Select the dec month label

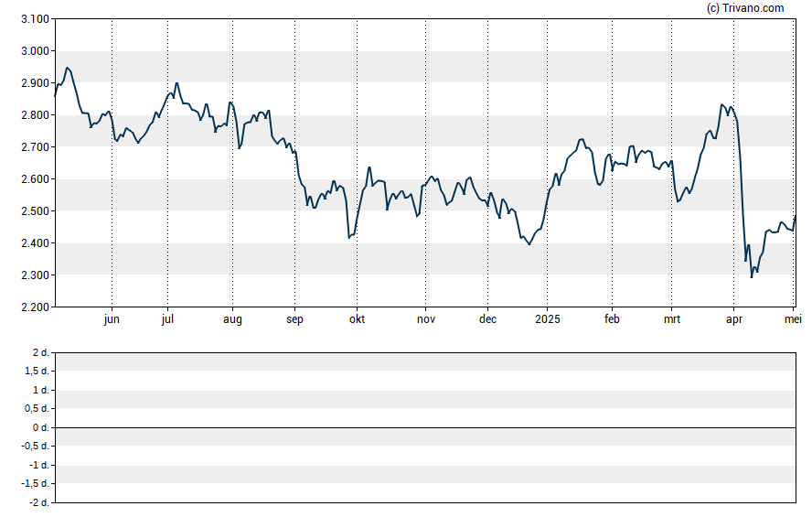pos(487,319)
